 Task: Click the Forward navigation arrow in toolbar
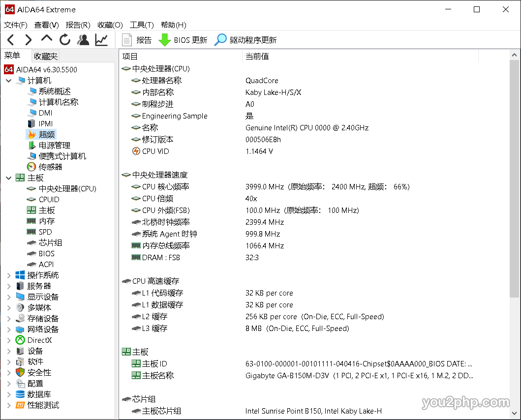[x=29, y=40]
